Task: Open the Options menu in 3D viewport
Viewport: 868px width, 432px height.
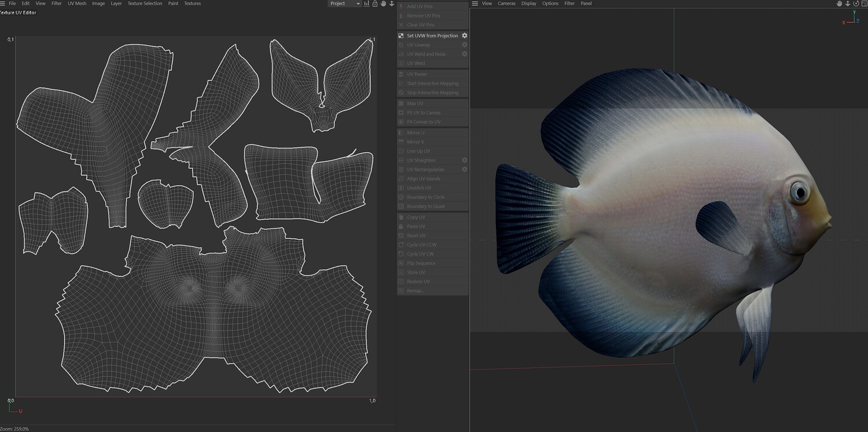Action: tap(550, 3)
